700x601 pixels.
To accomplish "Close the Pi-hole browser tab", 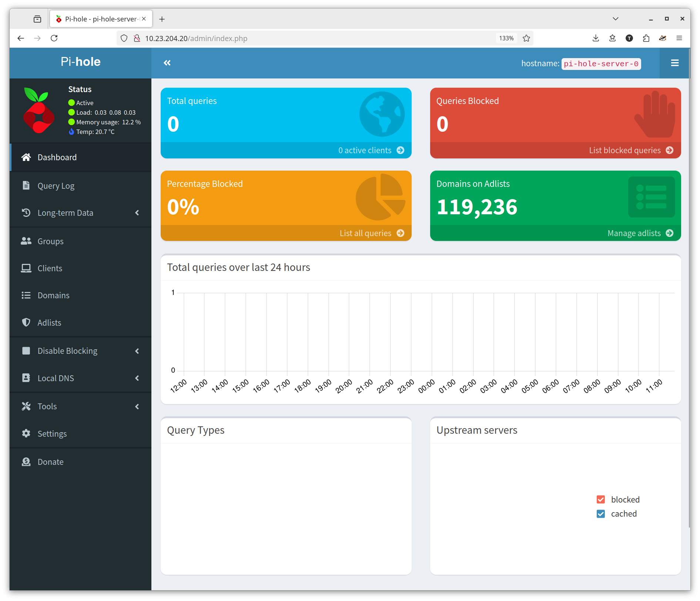I will tap(144, 19).
